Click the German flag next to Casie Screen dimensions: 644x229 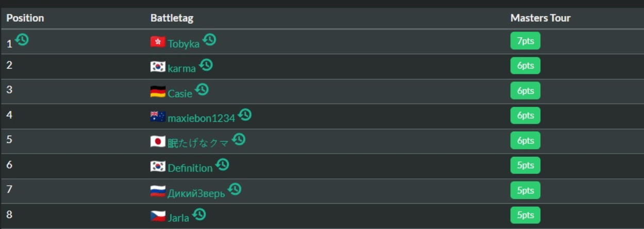158,92
